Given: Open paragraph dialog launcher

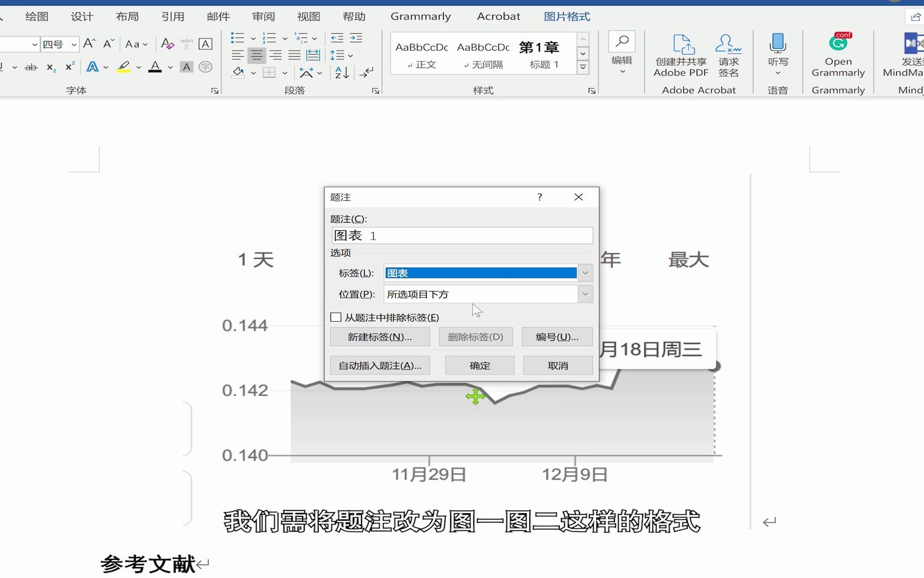Looking at the screenshot, I should point(375,91).
